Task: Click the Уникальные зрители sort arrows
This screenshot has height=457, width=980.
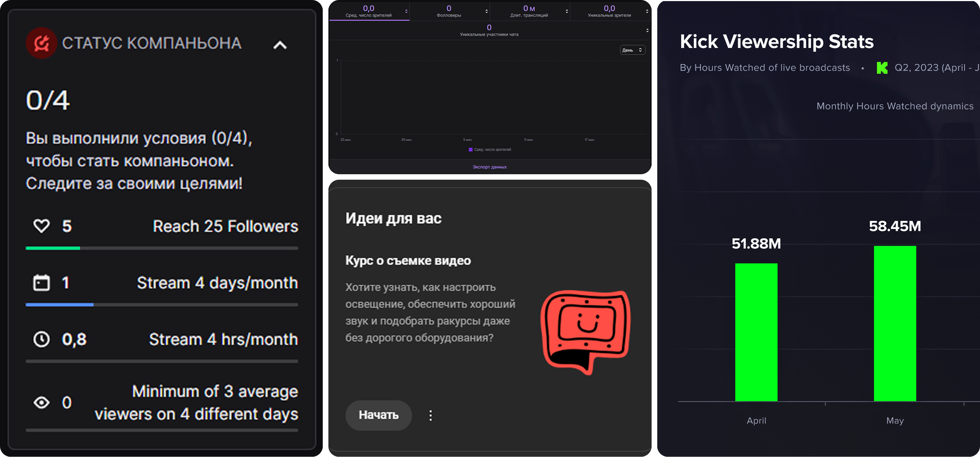Action: tap(647, 11)
